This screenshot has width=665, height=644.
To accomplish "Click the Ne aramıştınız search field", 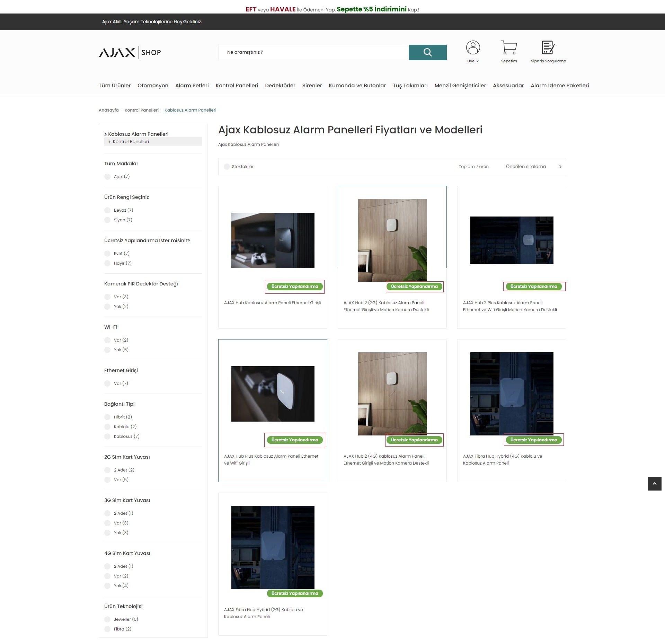I will [313, 52].
